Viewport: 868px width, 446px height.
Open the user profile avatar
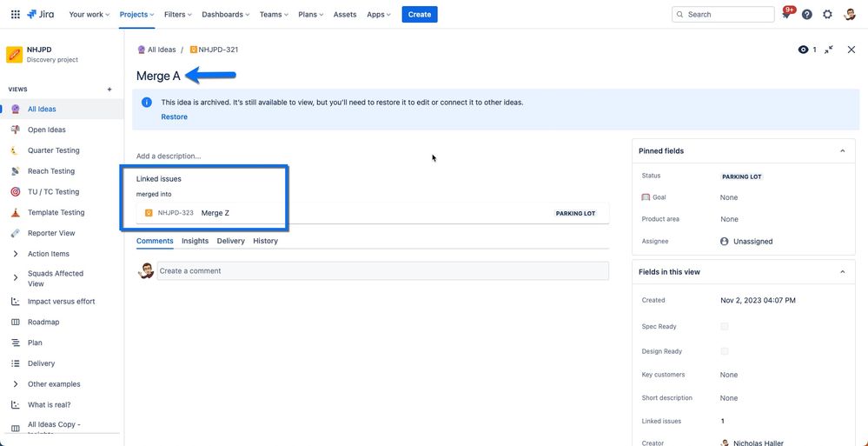pos(851,15)
